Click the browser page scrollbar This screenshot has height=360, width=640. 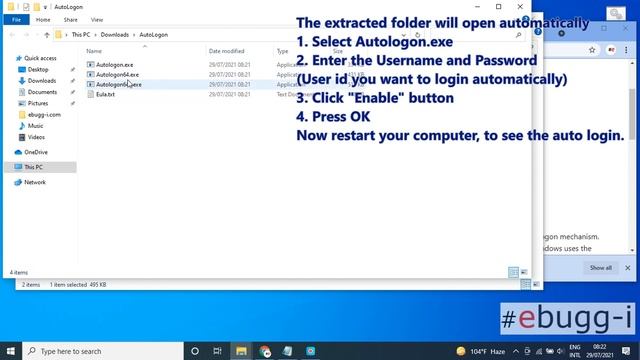(x=632, y=114)
